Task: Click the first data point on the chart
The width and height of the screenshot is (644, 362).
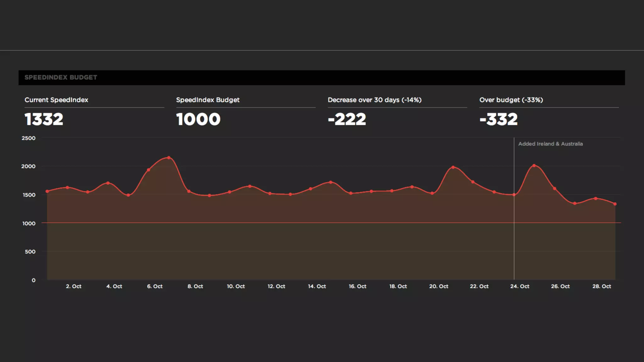Action: 47,191
